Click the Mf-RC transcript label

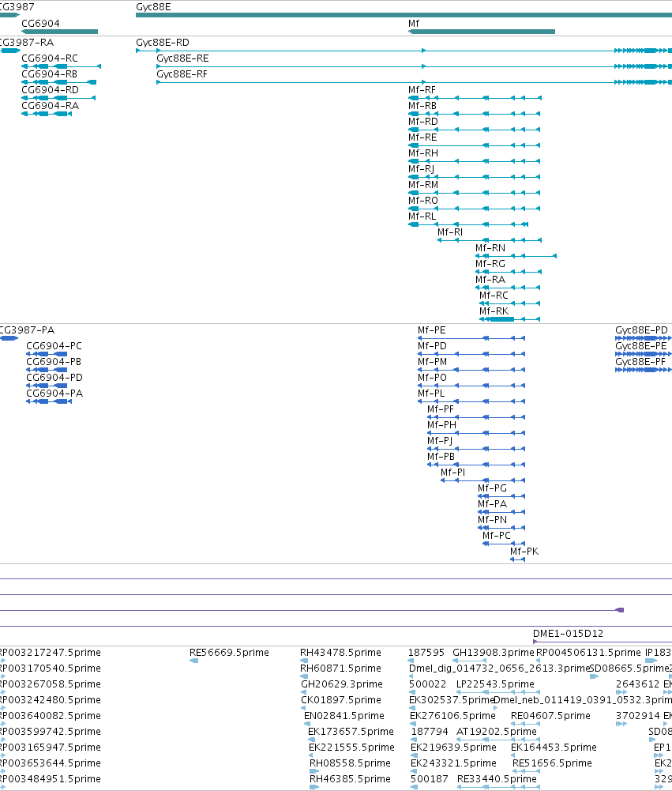pos(494,296)
